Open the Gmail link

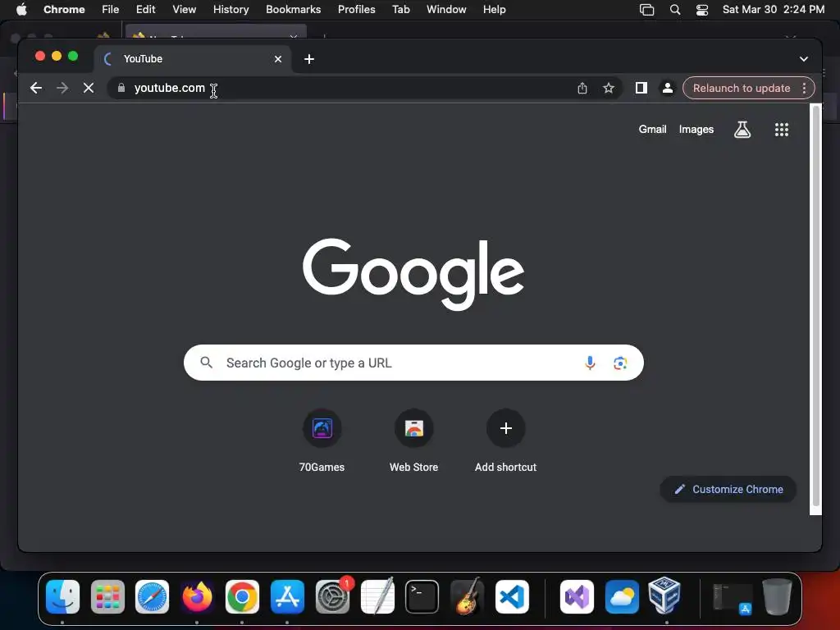652,129
